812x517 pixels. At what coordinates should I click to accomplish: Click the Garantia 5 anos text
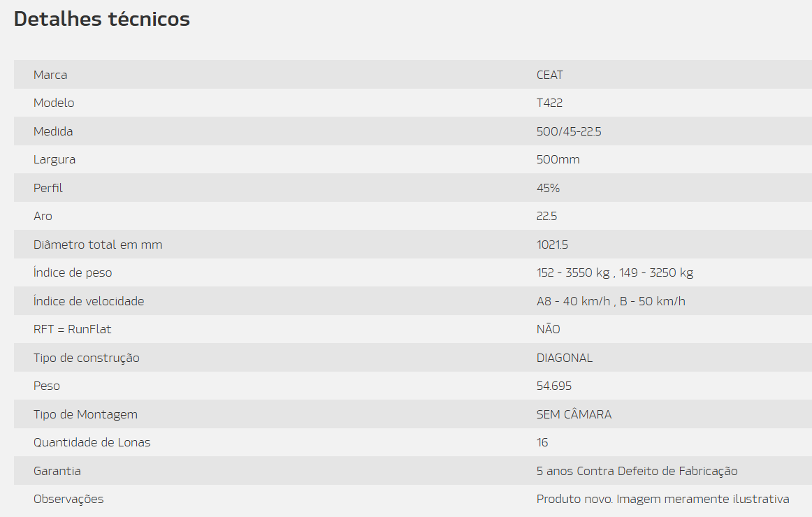[x=637, y=471]
